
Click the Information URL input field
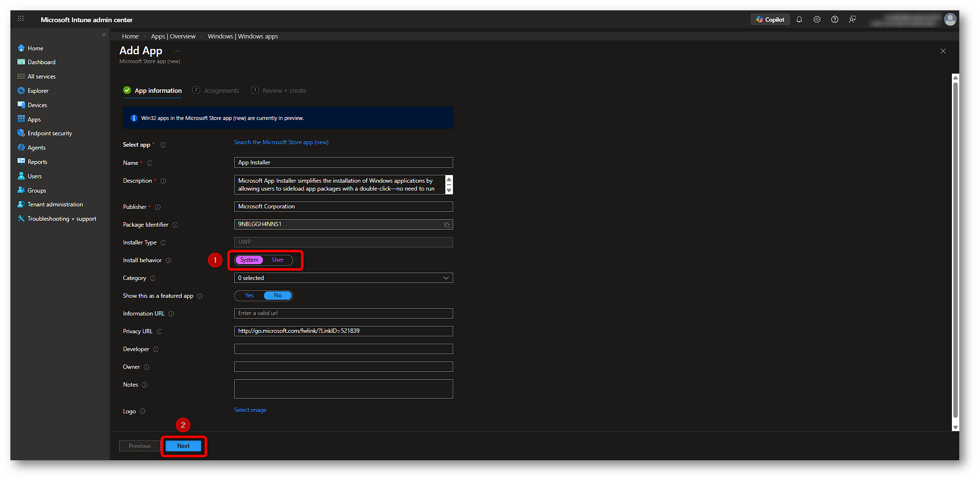click(343, 314)
